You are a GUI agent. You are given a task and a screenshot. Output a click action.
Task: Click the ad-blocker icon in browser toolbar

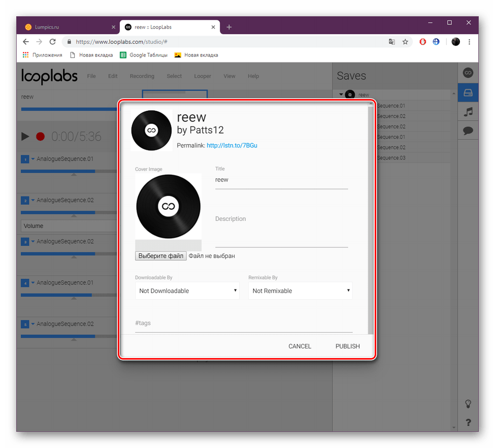click(422, 42)
